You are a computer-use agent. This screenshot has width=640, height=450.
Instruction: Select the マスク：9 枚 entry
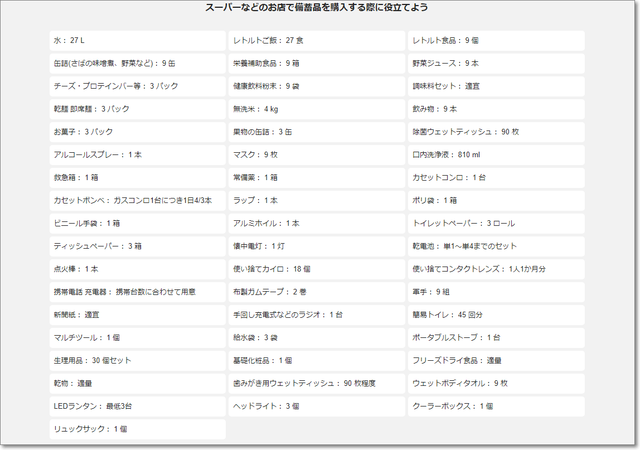pos(316,155)
